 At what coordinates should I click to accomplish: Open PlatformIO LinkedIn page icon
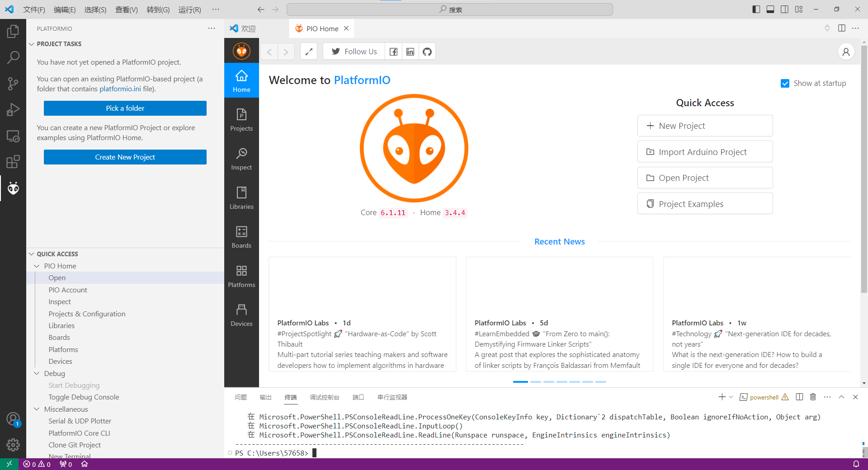(x=410, y=52)
